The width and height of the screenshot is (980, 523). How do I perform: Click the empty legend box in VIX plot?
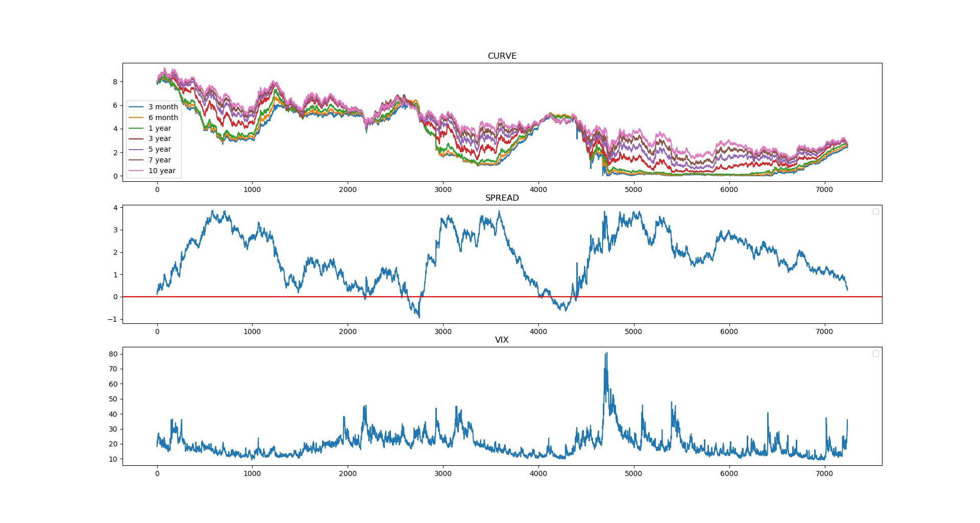[x=875, y=353]
